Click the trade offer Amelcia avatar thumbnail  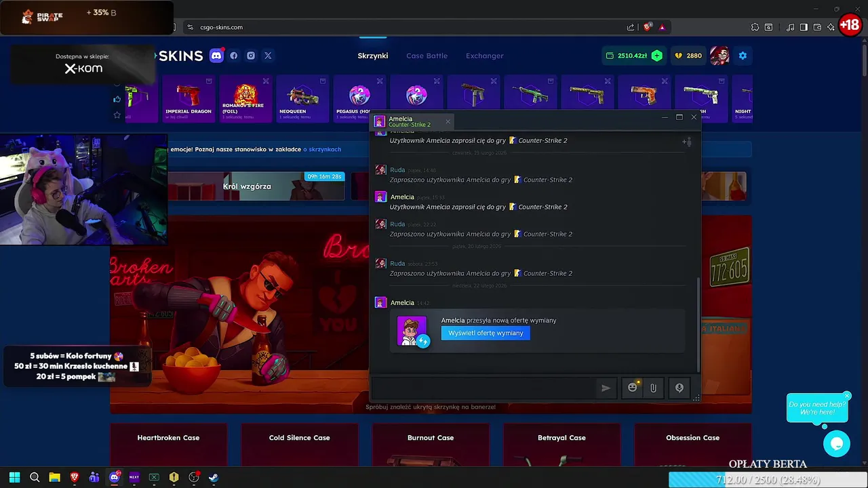[412, 331]
